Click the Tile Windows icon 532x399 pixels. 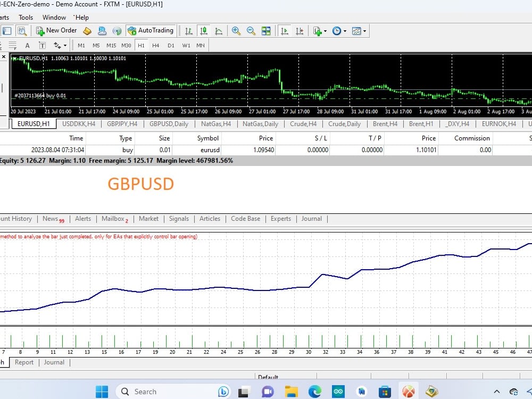[265, 30]
